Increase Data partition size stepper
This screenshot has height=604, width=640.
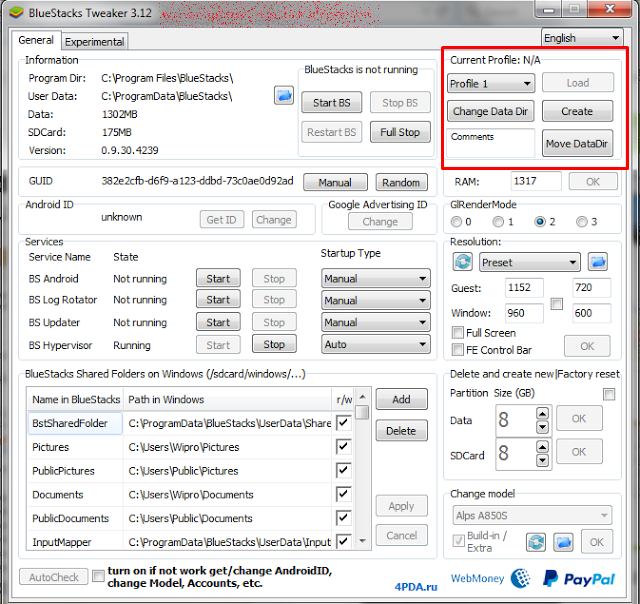click(542, 413)
